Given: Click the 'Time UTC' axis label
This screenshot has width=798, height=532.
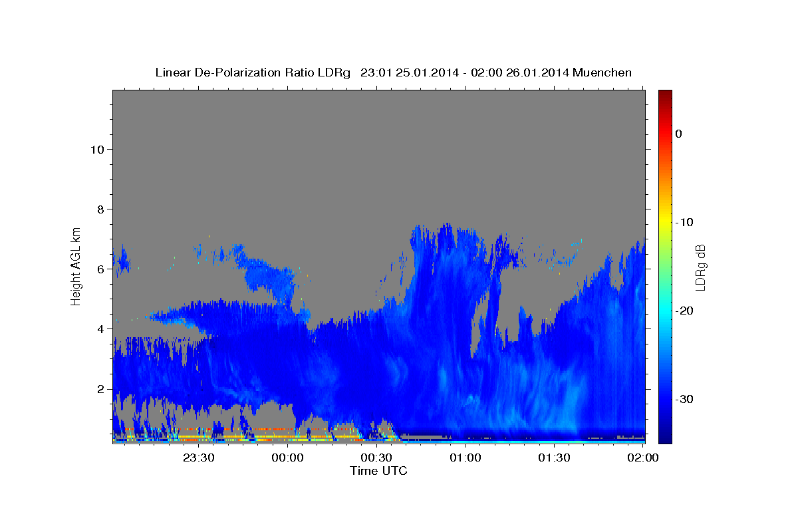Looking at the screenshot, I should click(x=378, y=471).
